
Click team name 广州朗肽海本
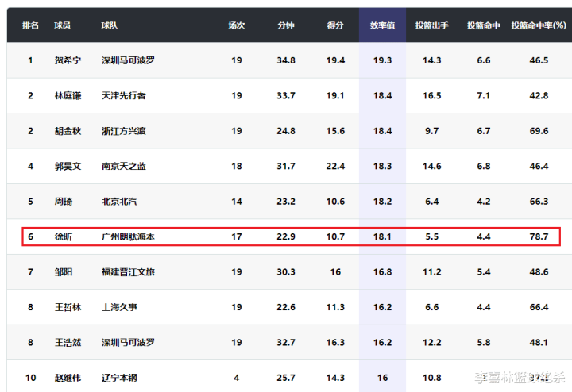tap(129, 236)
